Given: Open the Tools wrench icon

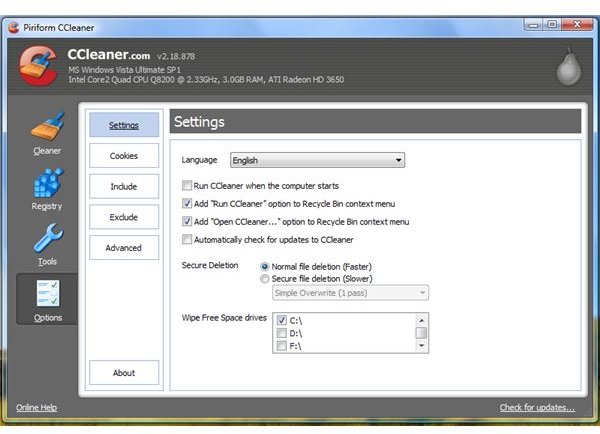Looking at the screenshot, I should (x=48, y=238).
